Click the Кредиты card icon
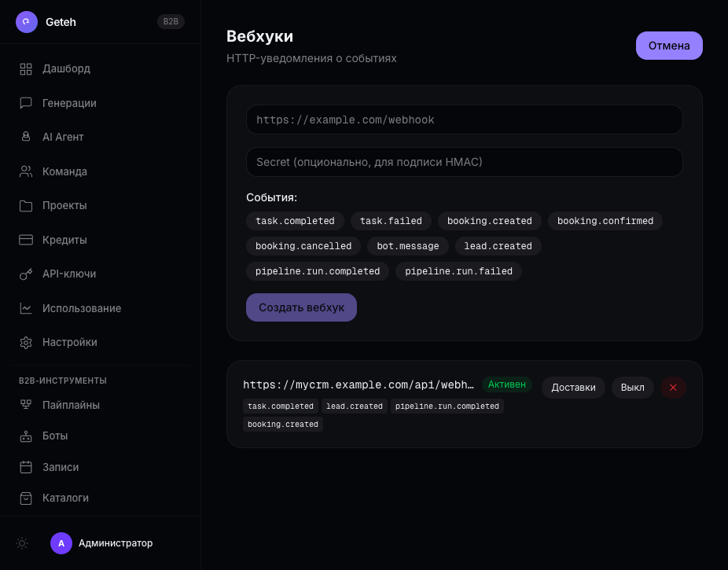The image size is (728, 570). (x=26, y=240)
